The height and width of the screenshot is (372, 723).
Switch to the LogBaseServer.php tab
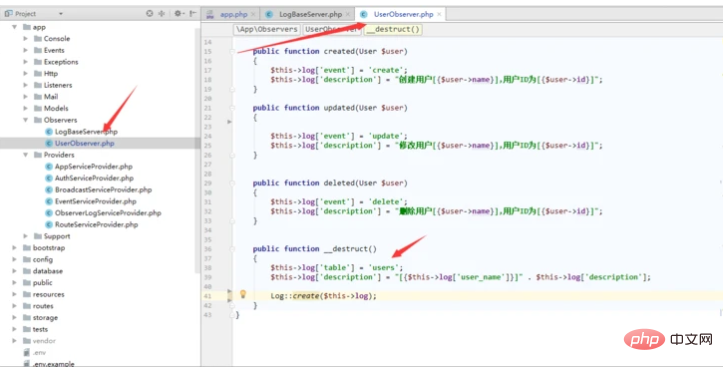307,14
